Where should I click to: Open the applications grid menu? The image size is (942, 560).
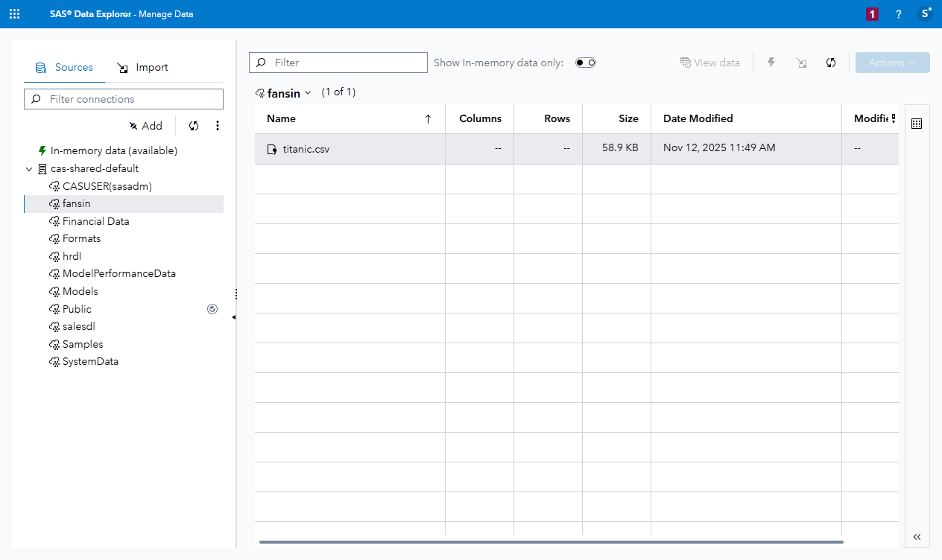[x=14, y=14]
